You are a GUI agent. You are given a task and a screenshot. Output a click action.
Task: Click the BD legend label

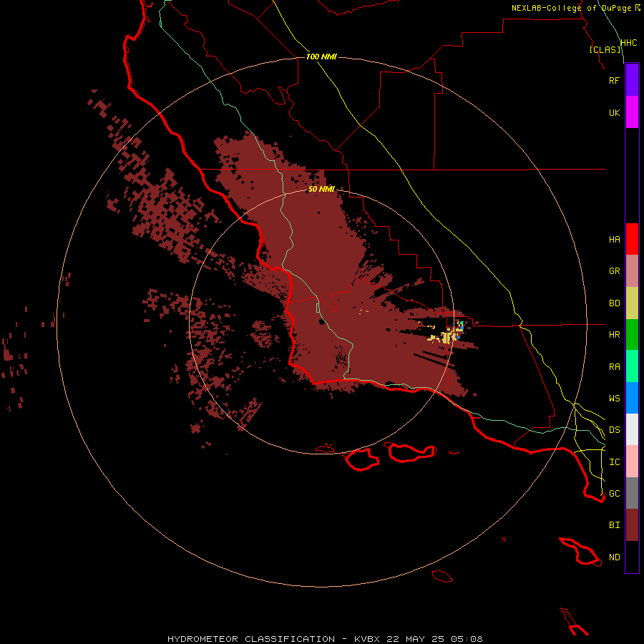(614, 303)
